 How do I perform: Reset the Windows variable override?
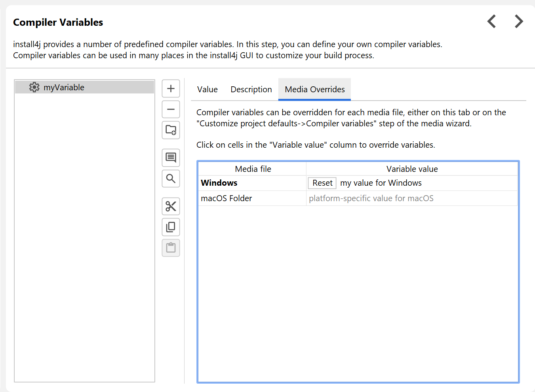click(322, 183)
